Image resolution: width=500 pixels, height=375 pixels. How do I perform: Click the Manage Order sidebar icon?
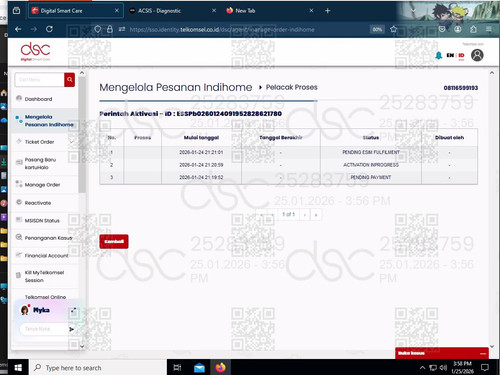coord(19,184)
